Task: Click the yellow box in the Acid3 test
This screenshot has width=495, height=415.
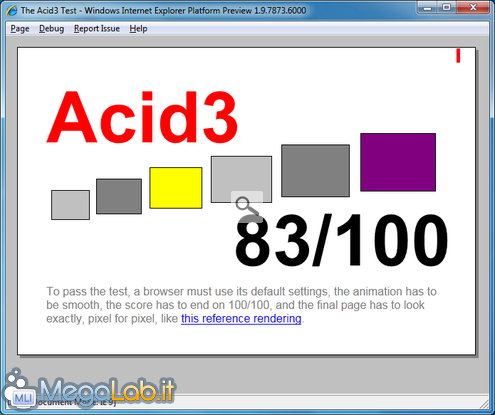Action: 176,188
